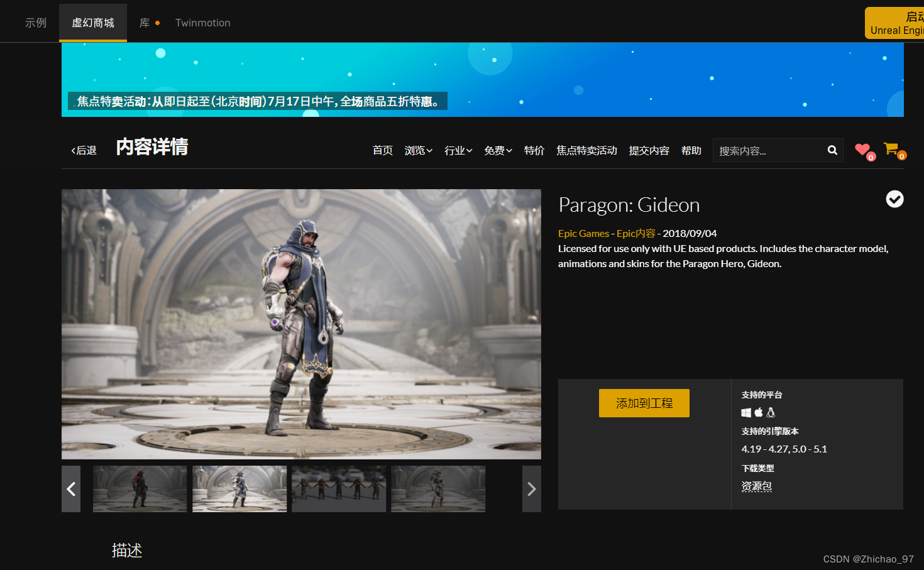Select the fourth thumbnail with pale-skinned character
The width and height of the screenshot is (924, 570).
point(438,489)
